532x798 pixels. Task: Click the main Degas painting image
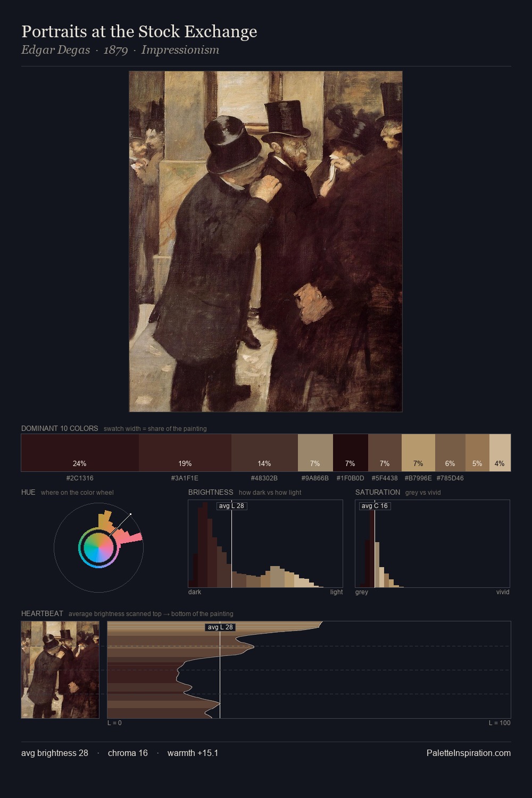(x=265, y=242)
